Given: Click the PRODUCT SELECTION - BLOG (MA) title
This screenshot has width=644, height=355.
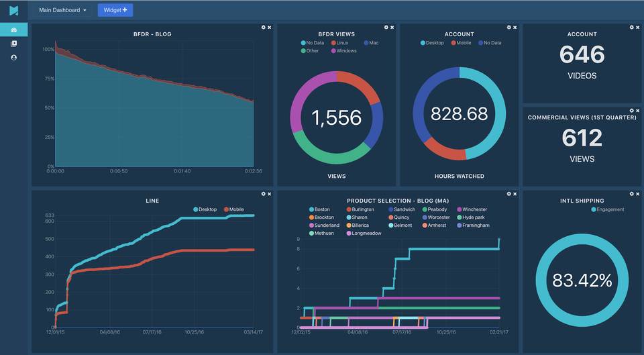Looking at the screenshot, I should [398, 201].
